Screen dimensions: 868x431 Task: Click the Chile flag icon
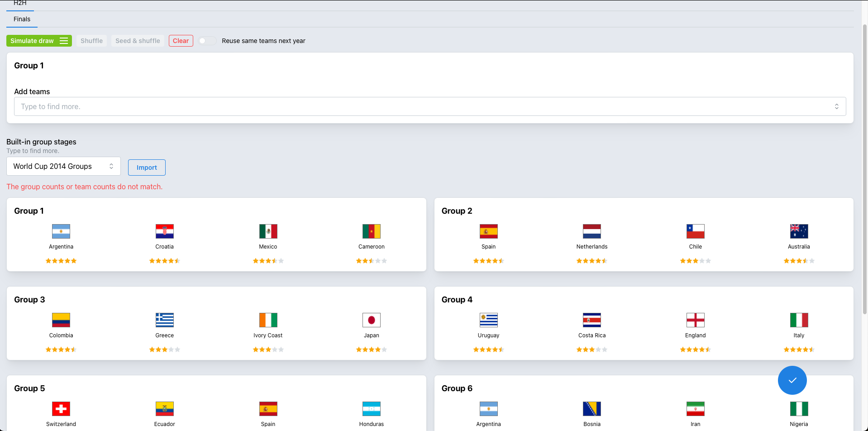point(696,231)
